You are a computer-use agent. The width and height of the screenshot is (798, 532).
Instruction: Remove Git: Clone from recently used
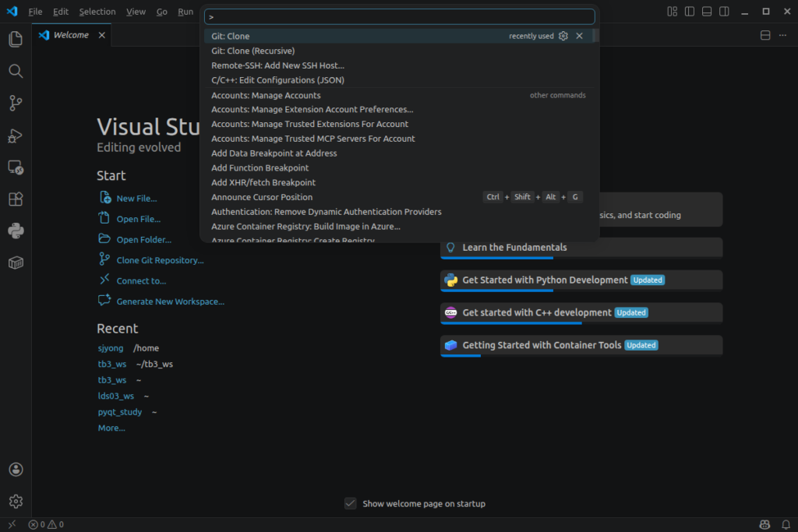pos(579,36)
